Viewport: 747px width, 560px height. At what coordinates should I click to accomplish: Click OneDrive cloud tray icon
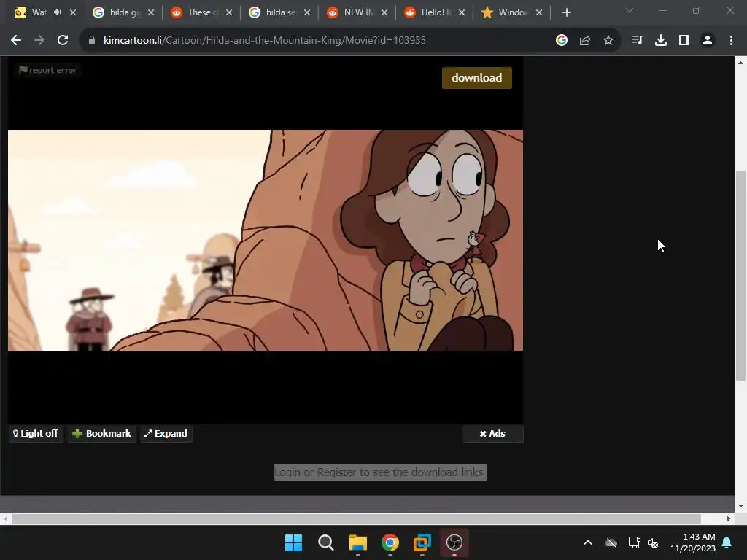click(611, 542)
